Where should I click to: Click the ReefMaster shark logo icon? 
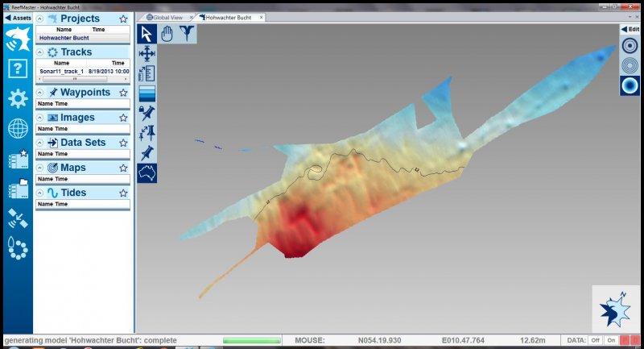[x=18, y=38]
